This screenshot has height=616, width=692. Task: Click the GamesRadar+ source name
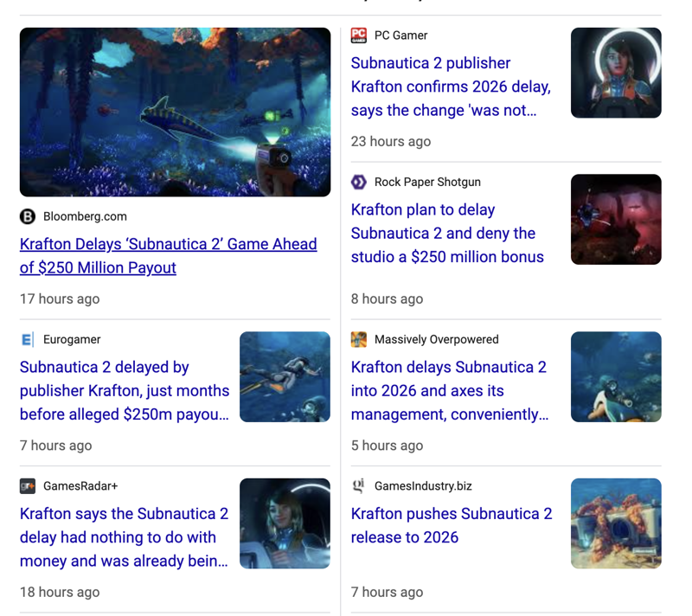point(80,486)
